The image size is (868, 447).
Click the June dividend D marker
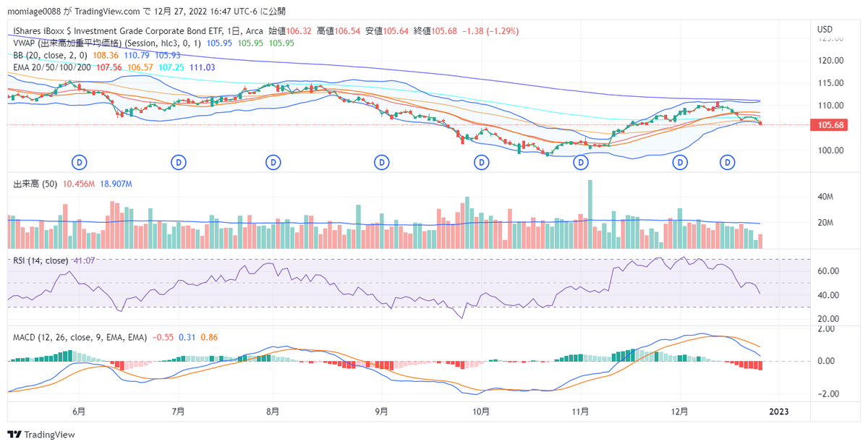click(80, 162)
